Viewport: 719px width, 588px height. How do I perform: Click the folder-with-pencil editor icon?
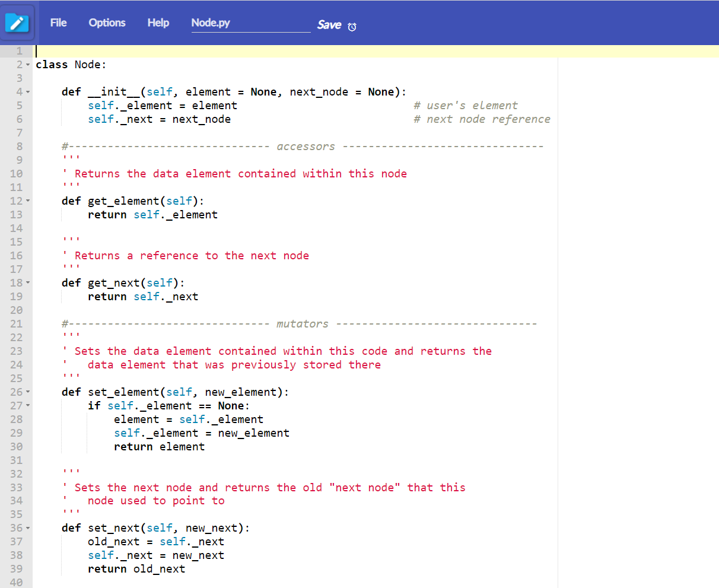click(18, 22)
